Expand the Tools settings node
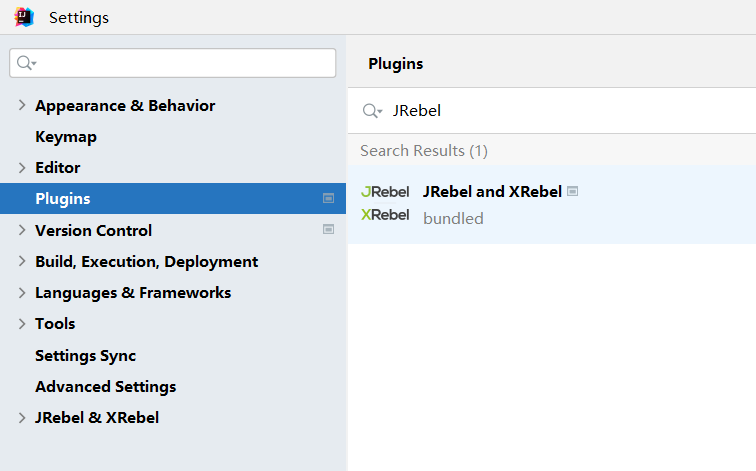 coord(22,323)
